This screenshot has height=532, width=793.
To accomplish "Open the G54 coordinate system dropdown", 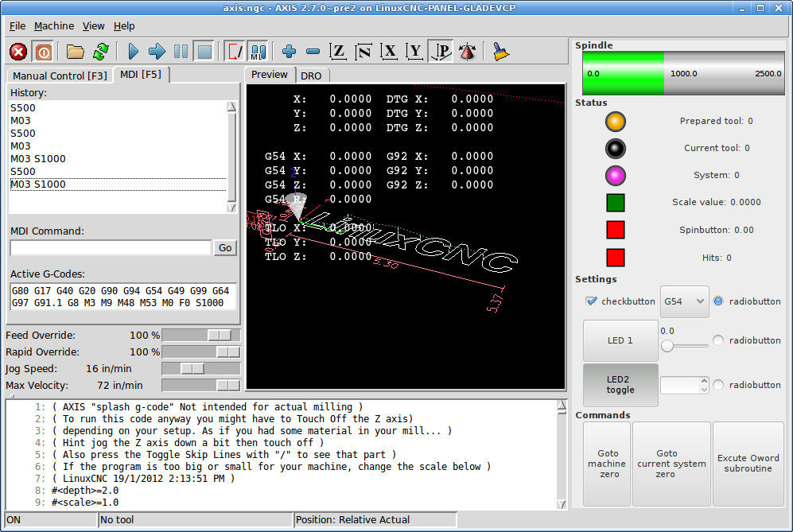I will click(x=685, y=301).
